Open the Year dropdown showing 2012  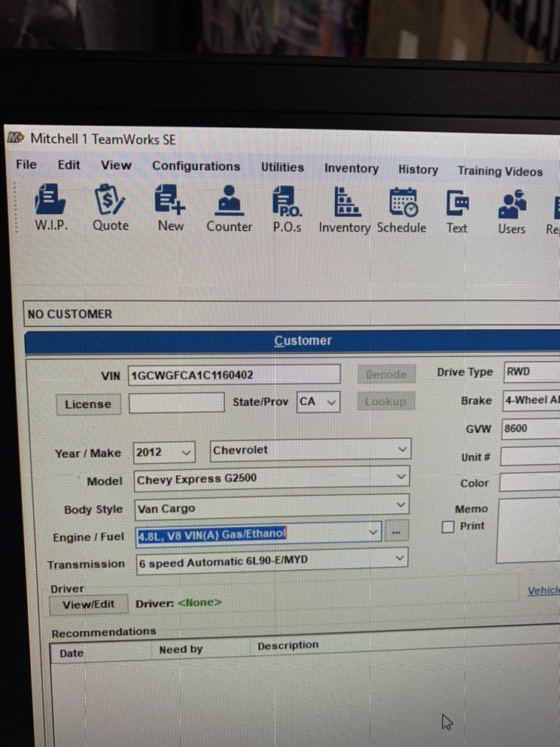[x=186, y=452]
